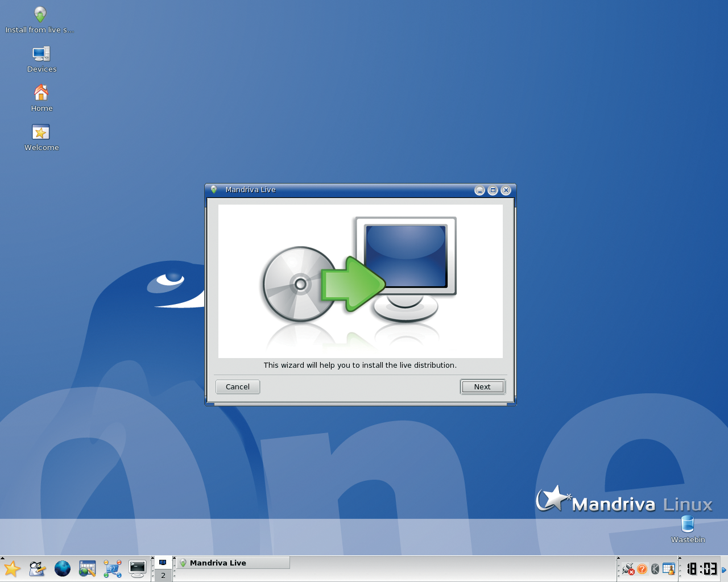Click Cancel in the Mandriva Live wizard
Viewport: 728px width, 582px height.
(238, 386)
